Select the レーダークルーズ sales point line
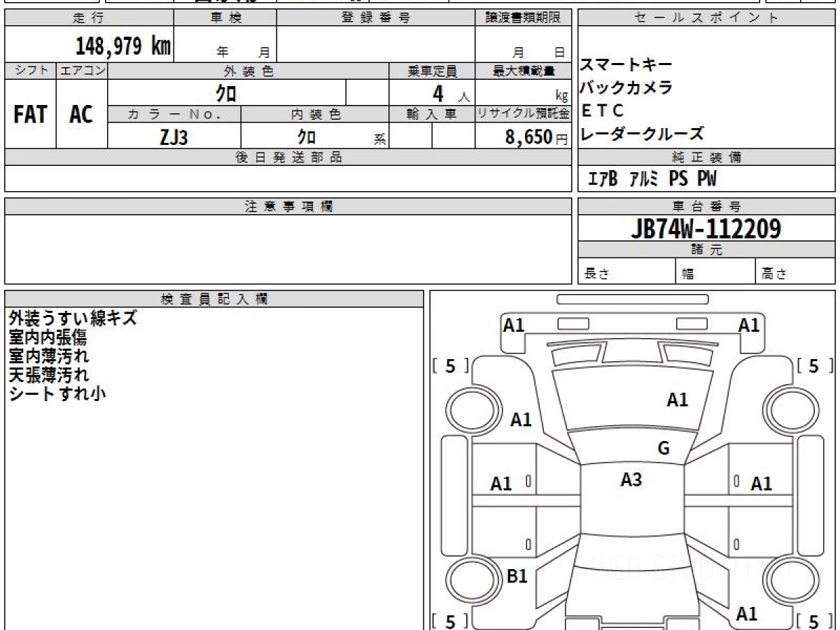 point(642,133)
